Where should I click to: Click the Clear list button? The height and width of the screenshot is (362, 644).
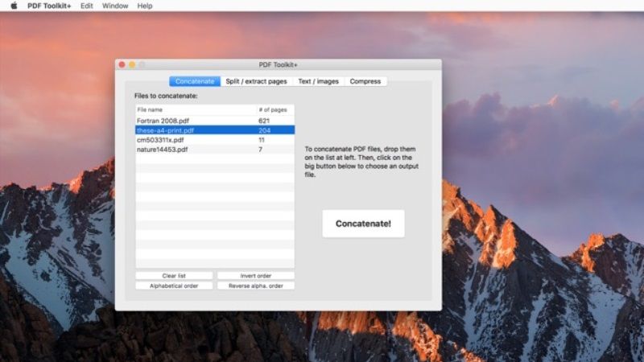click(174, 276)
